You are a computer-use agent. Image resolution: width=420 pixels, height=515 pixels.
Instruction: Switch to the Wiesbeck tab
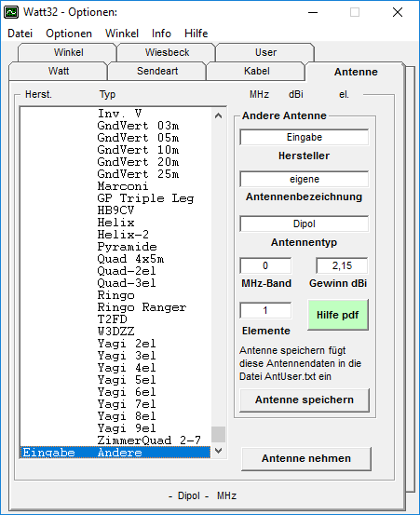pos(167,52)
